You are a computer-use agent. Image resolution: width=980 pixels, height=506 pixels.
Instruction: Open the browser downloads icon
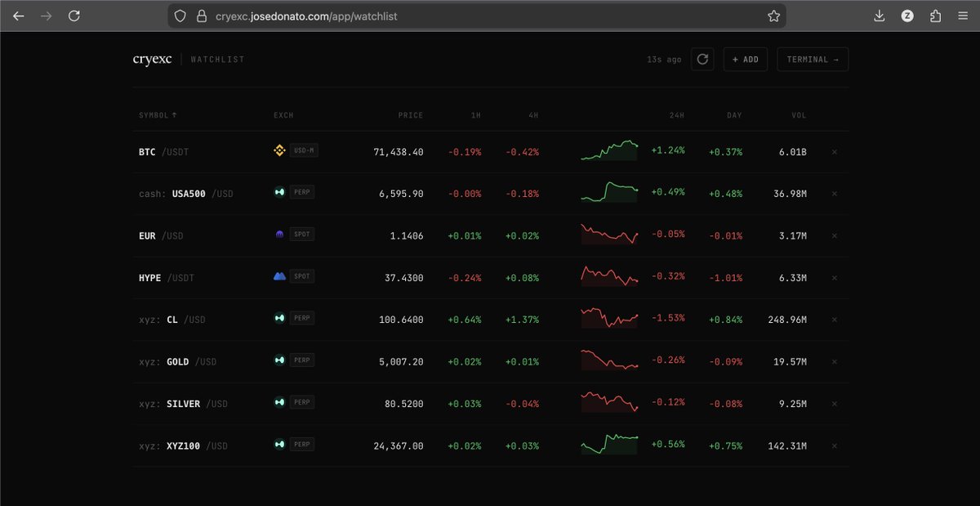pyautogui.click(x=880, y=16)
